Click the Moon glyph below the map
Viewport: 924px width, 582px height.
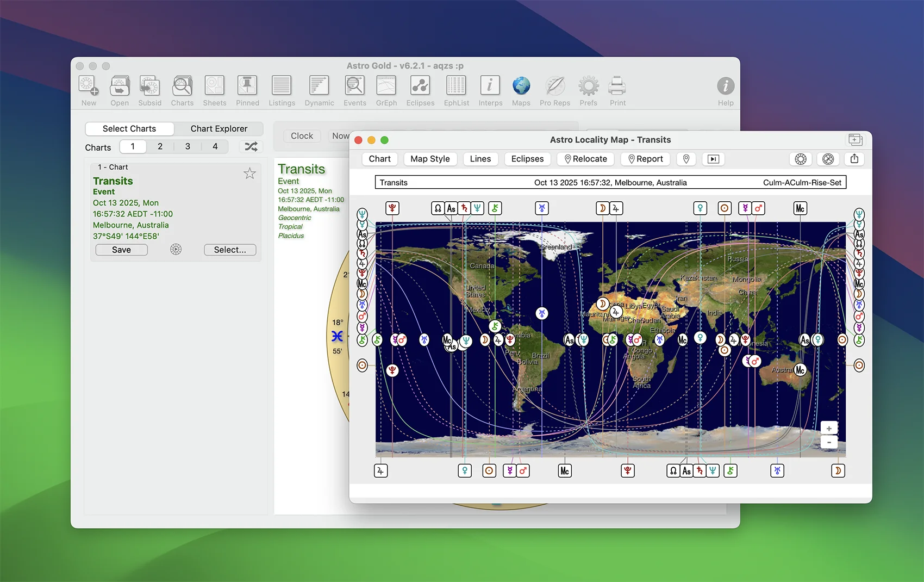[838, 470]
